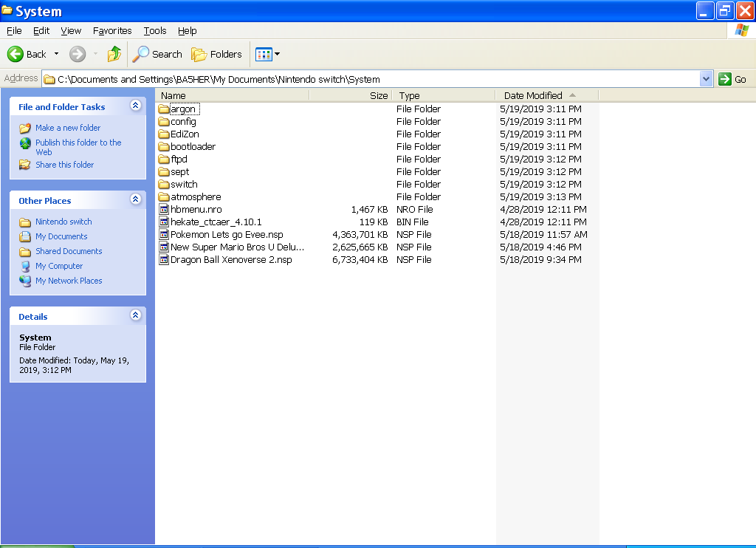This screenshot has width=756, height=548.
Task: Click the Publish to Web globe icon
Action: pyautogui.click(x=25, y=143)
